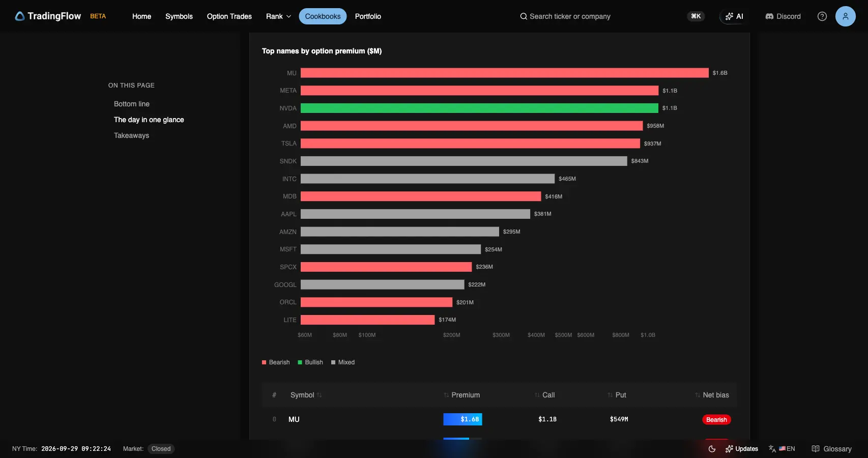Toggle dark mode moon icon
868x458 pixels.
[x=712, y=449]
